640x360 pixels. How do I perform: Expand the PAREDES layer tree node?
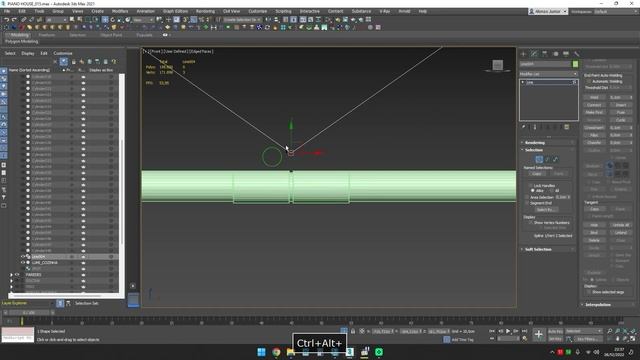(11, 275)
